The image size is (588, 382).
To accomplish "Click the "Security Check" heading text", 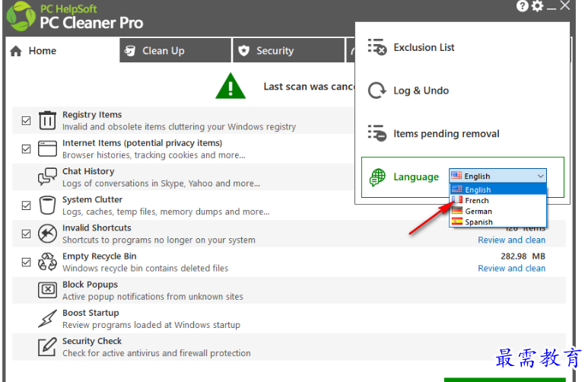I will [92, 341].
